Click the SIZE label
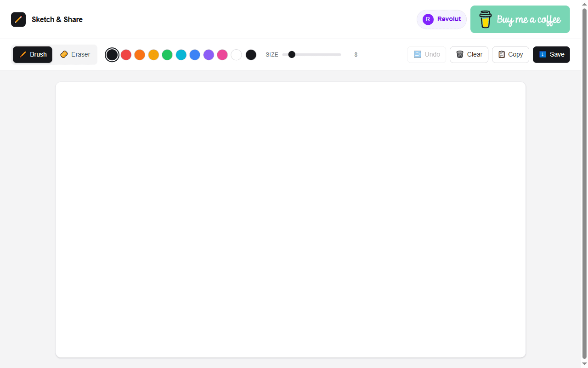The image size is (588, 368). coord(272,55)
